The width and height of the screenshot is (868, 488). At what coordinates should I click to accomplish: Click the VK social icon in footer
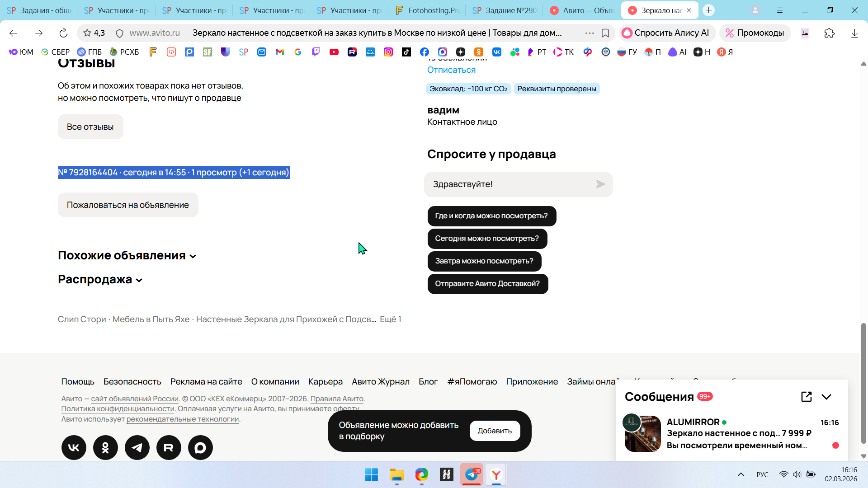pos(74,447)
